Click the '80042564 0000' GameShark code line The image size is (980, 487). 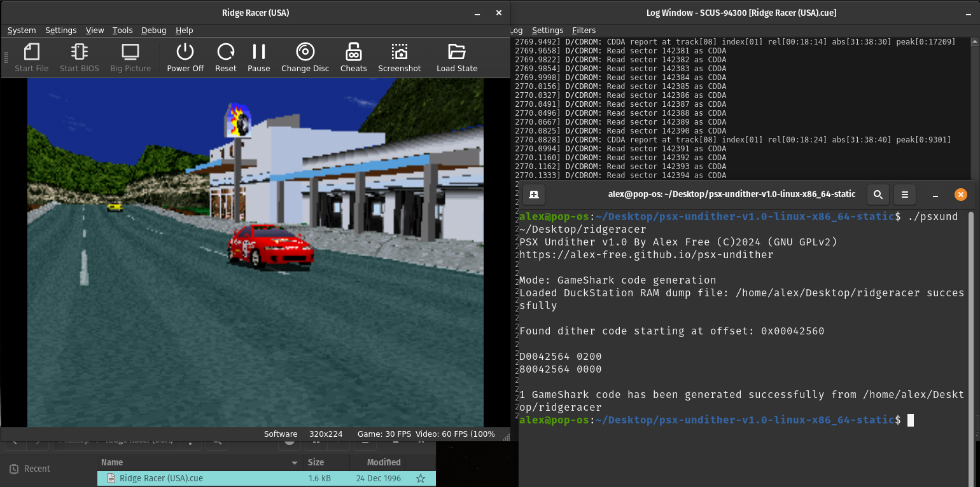pos(561,369)
